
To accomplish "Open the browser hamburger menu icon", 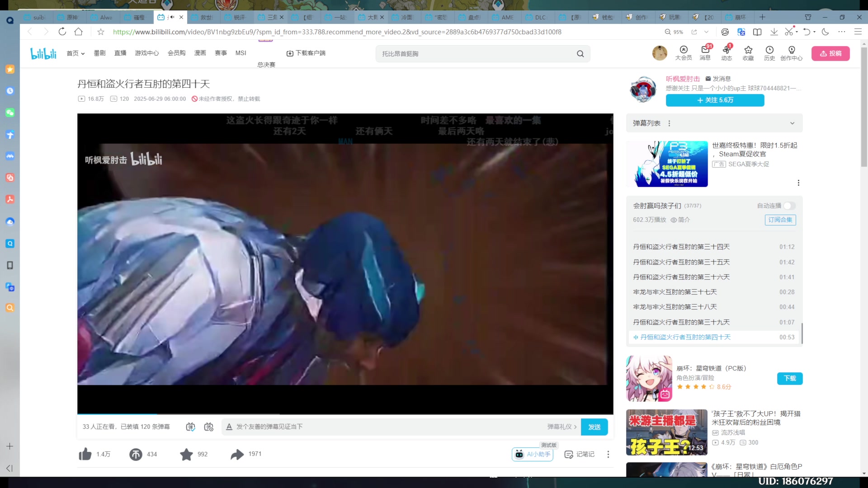I will 858,32.
